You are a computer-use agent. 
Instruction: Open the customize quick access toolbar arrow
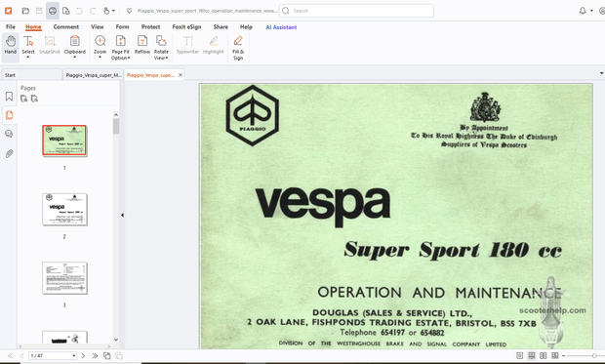pos(129,11)
